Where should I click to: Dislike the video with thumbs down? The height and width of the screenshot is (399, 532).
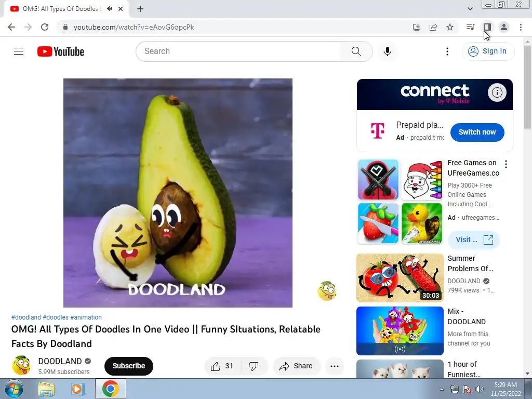pyautogui.click(x=254, y=366)
